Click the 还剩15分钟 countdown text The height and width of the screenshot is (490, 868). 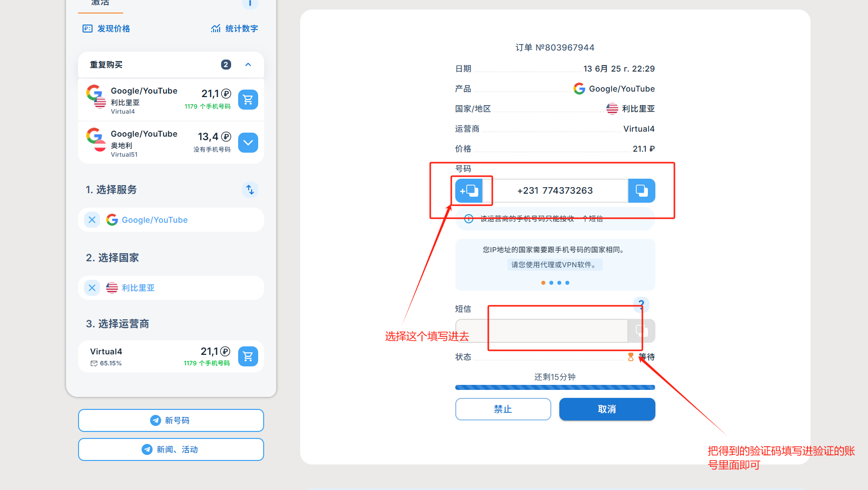[555, 377]
